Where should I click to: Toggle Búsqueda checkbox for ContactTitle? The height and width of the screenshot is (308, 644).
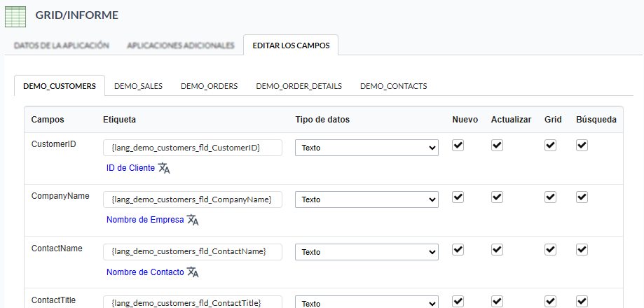582,302
